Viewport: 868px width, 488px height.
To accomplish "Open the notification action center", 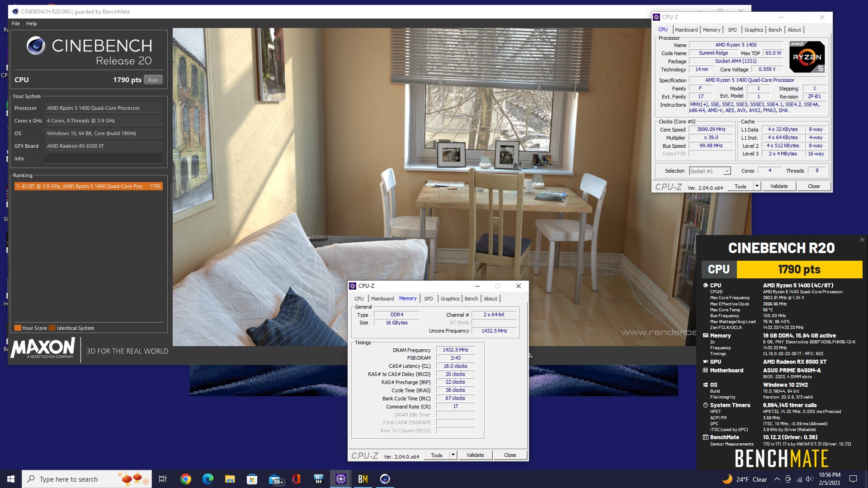I will [x=853, y=479].
